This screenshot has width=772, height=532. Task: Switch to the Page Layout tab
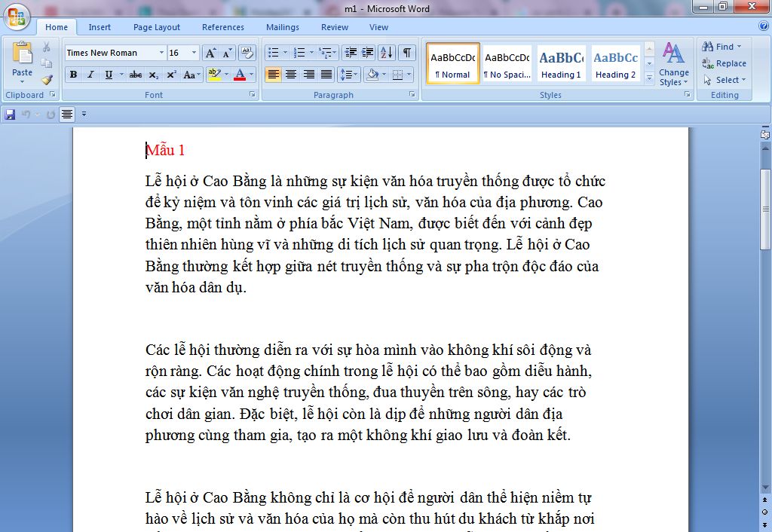(x=157, y=28)
